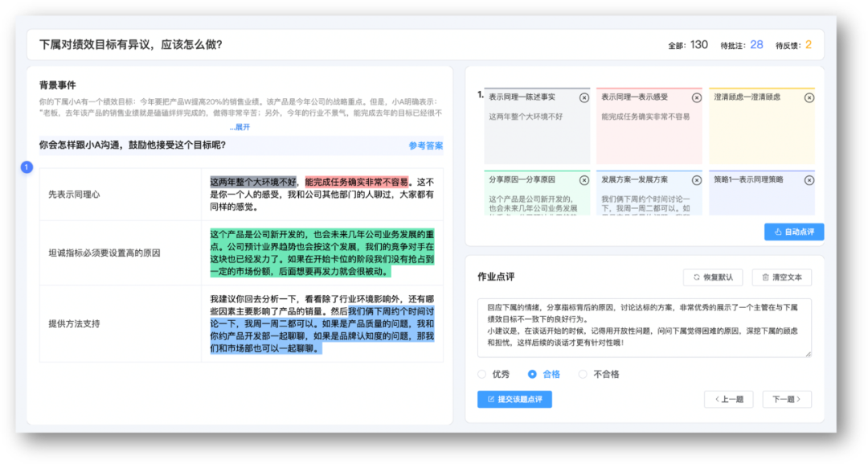Click the 坦诚指标必须要设置高的原因 row label
Image resolution: width=868 pixels, height=464 pixels.
pyautogui.click(x=104, y=253)
